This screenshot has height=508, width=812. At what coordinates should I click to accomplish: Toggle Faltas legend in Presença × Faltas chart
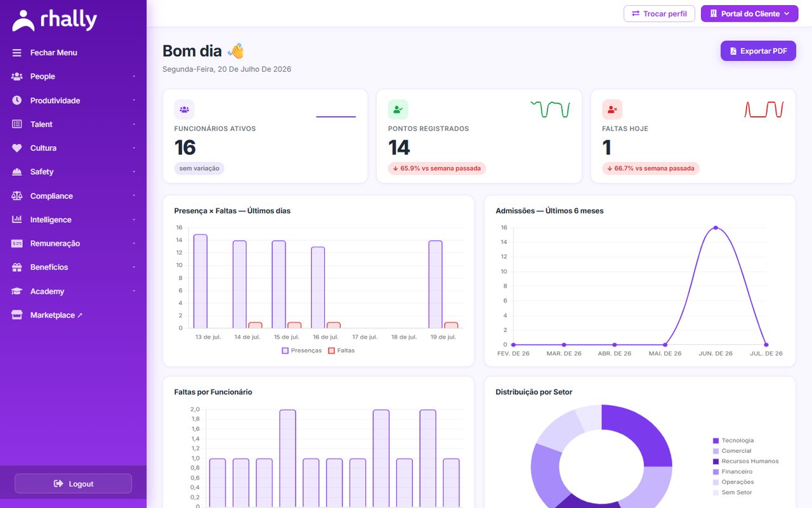[341, 351]
